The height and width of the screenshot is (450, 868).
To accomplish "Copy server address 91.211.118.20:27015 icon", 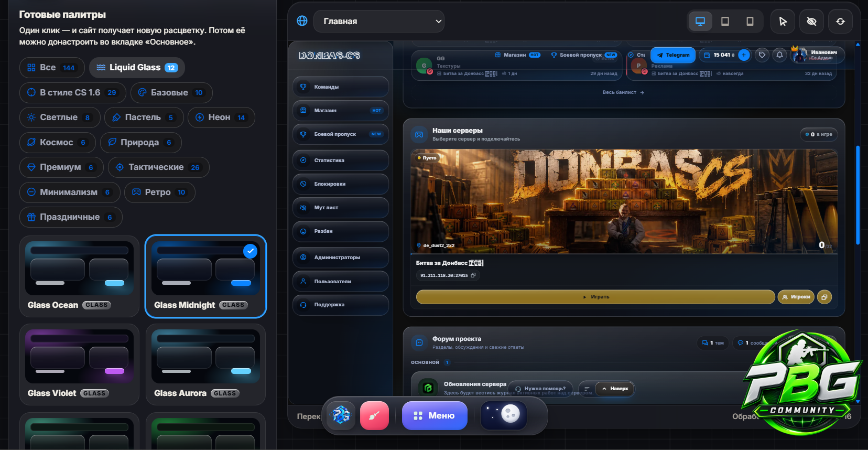I will tap(473, 275).
